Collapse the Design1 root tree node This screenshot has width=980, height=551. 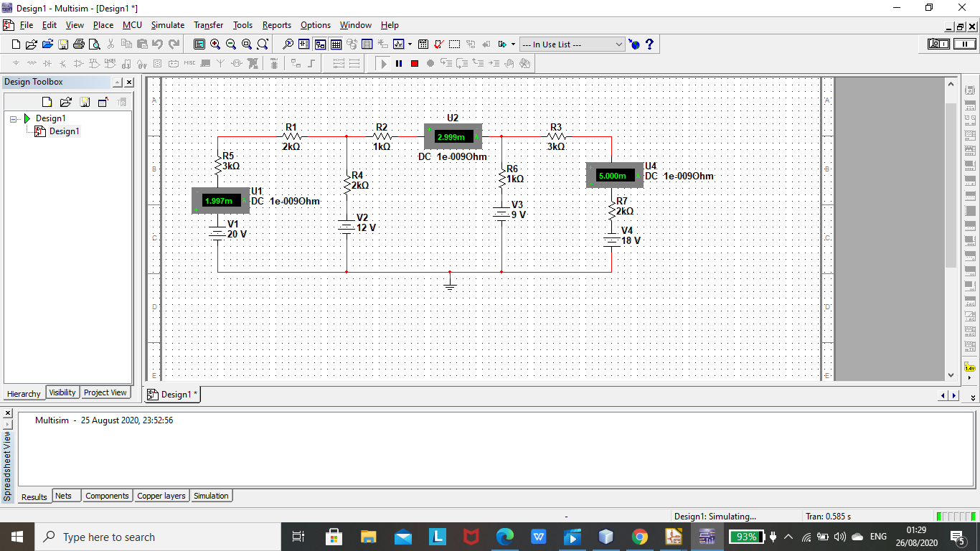click(x=14, y=118)
